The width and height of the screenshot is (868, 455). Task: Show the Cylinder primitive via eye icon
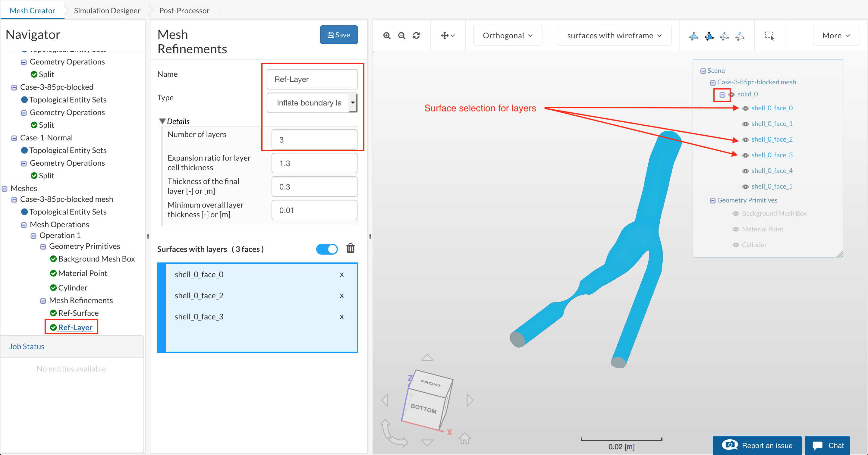[736, 245]
